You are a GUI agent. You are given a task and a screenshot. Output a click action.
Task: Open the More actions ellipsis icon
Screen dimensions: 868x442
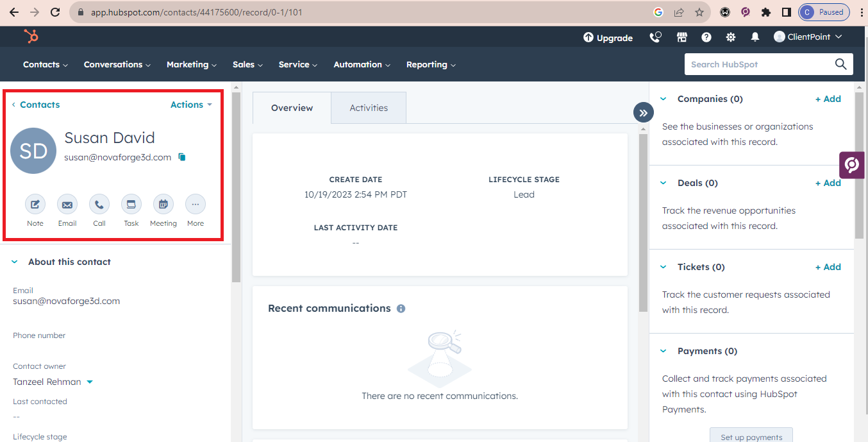[x=196, y=205]
